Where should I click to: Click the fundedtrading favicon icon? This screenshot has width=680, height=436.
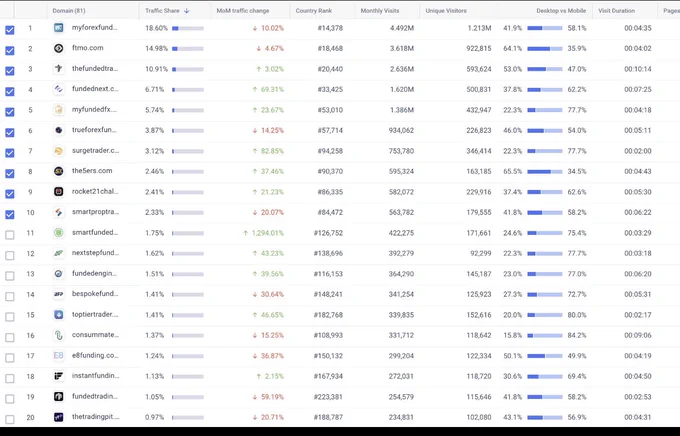(x=59, y=397)
